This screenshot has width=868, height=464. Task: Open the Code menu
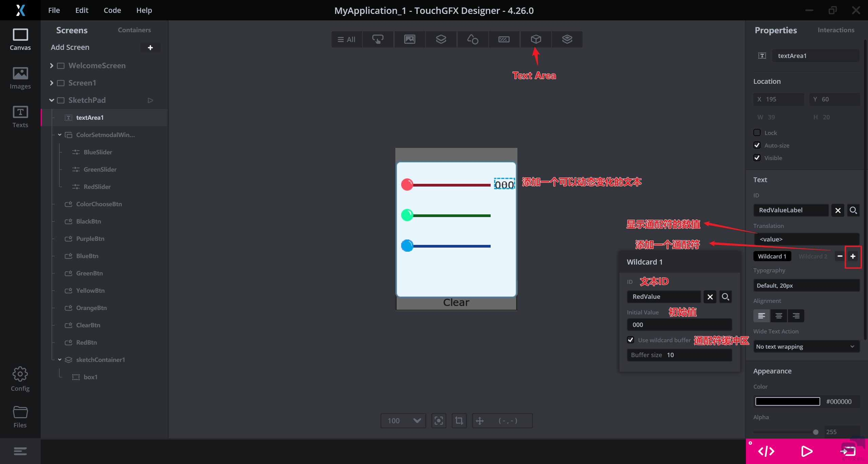point(112,10)
